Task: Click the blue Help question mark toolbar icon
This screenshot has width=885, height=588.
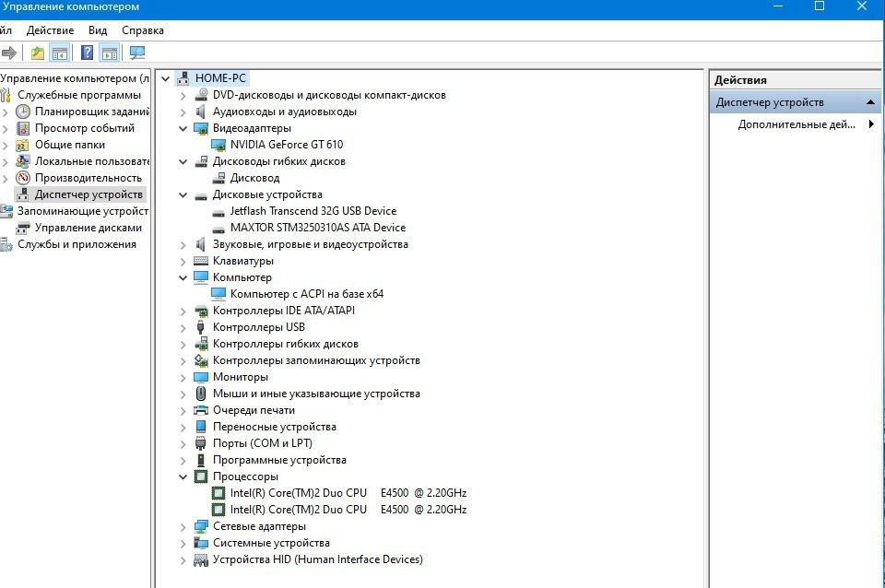Action: click(87, 53)
